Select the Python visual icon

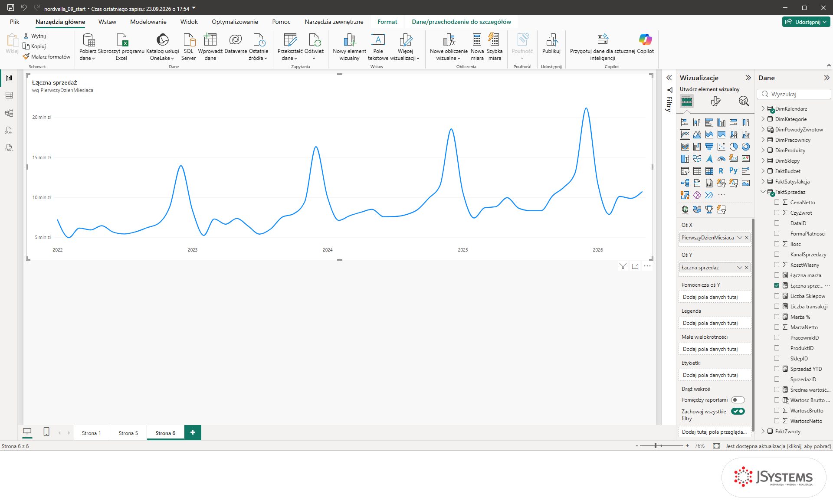click(x=733, y=171)
